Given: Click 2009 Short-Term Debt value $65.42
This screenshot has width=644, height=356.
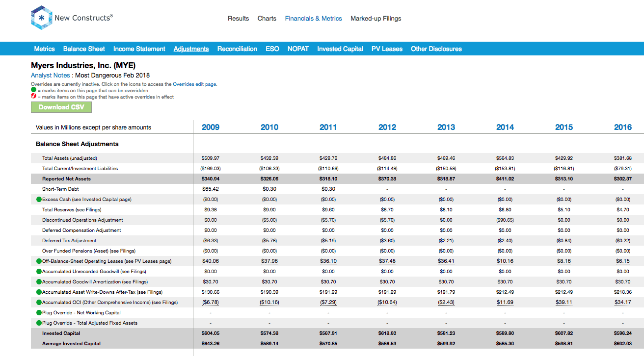Looking at the screenshot, I should (x=211, y=189).
